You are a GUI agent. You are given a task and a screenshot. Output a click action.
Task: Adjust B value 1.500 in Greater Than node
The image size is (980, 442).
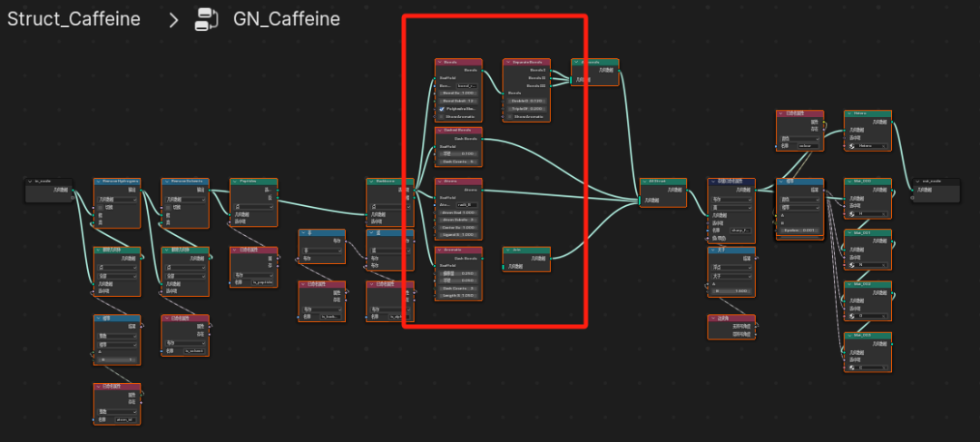point(731,291)
